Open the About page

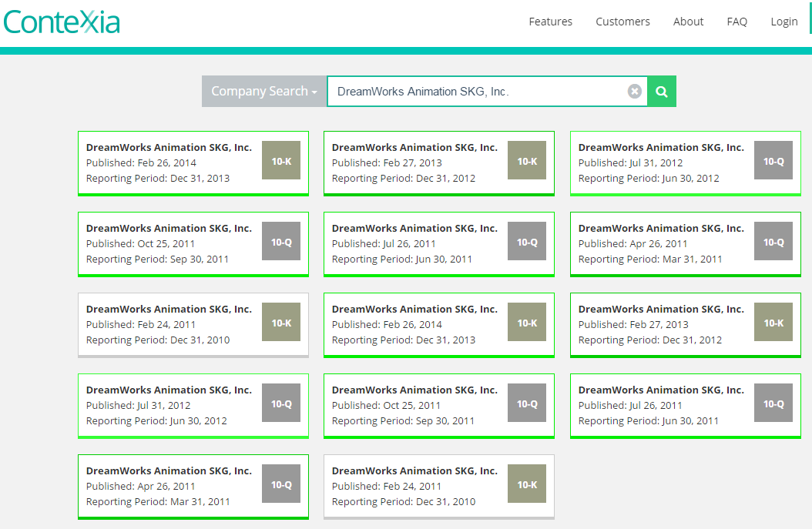688,22
